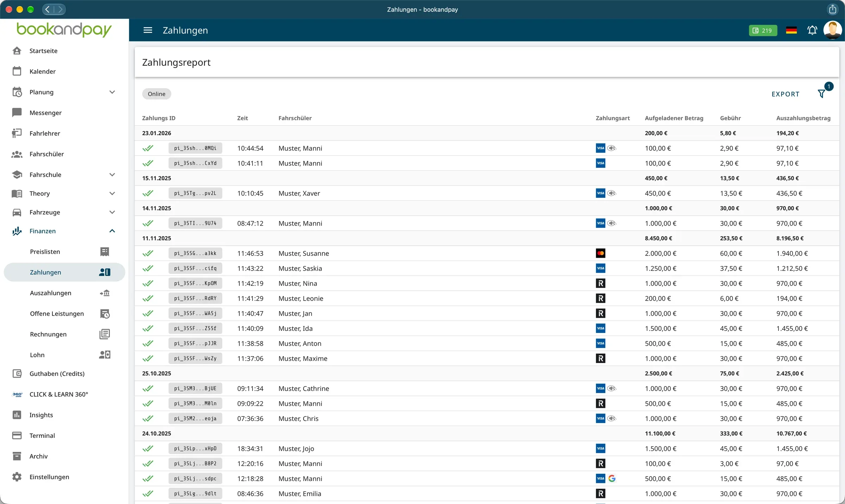Screen dimensions: 845x504
Task: Click the CLICK & LEARN 360° icon
Action: [17, 394]
